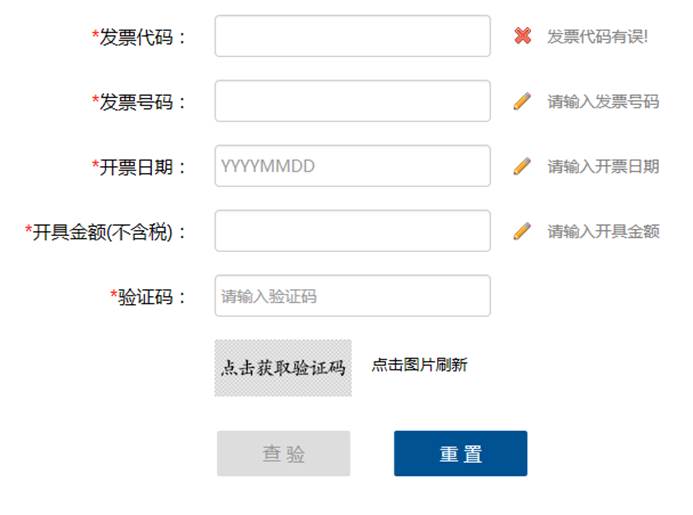
Task: Click the *开票日期 field label
Action: 138,167
